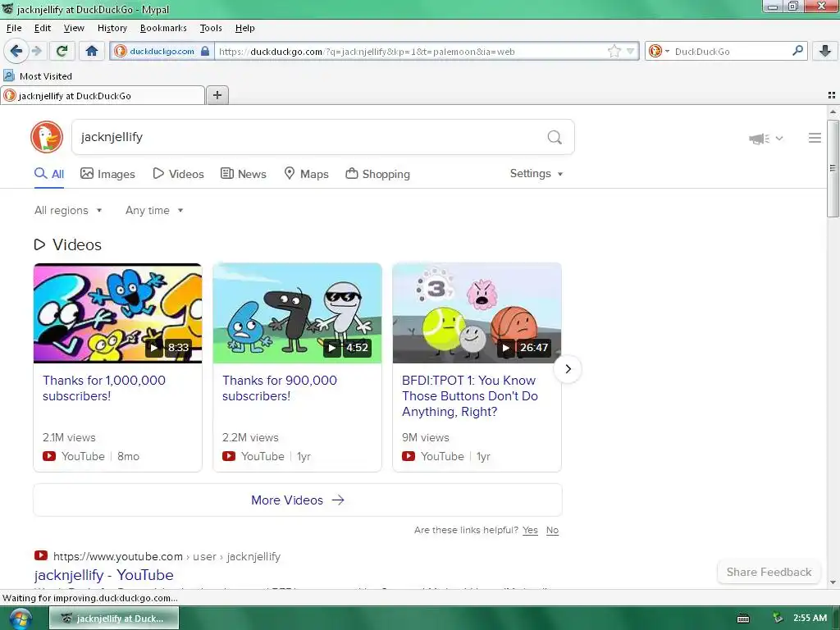Expand the Settings dropdown
The height and width of the screenshot is (630, 840).
click(x=536, y=174)
